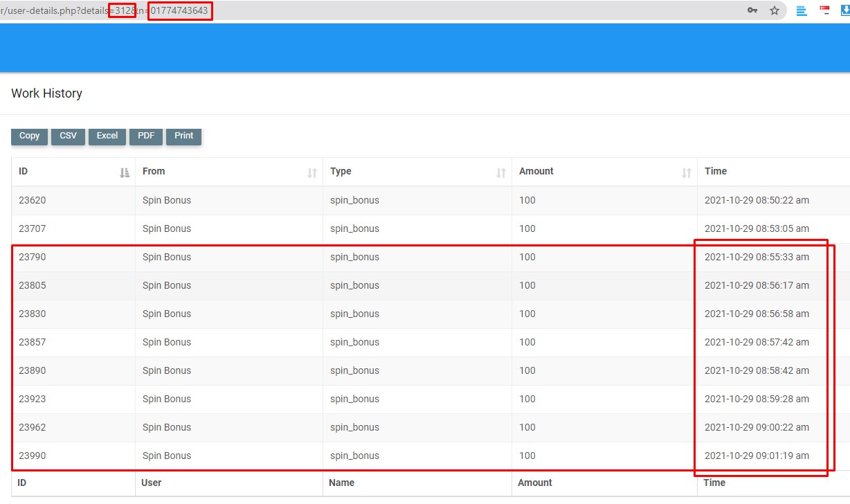Export the table as CSV
This screenshot has height=504, width=850.
68,136
